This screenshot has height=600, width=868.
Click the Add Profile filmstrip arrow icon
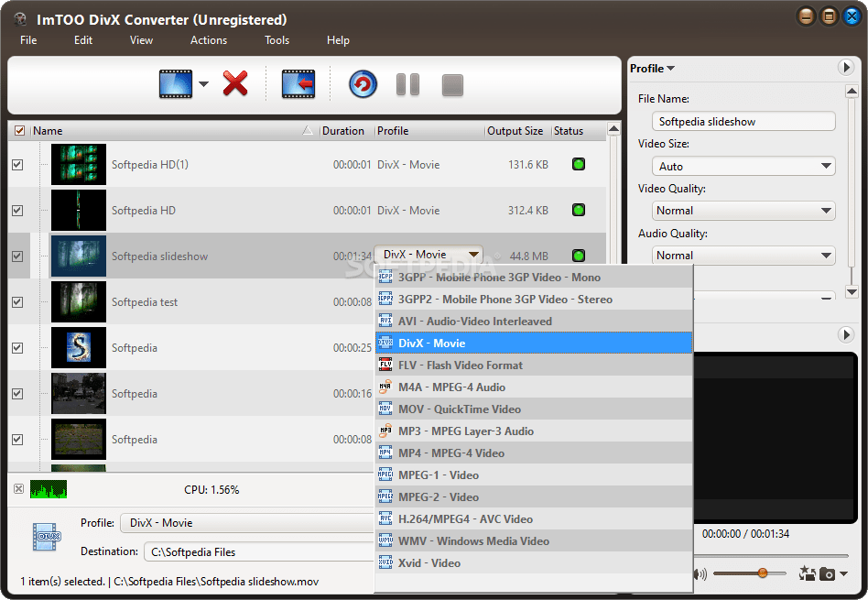298,84
